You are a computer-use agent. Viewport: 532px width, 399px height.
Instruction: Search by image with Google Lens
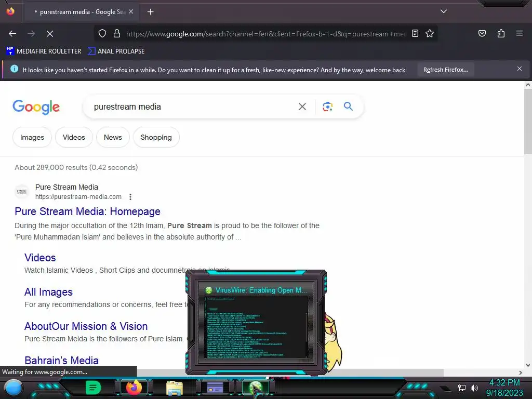click(327, 107)
